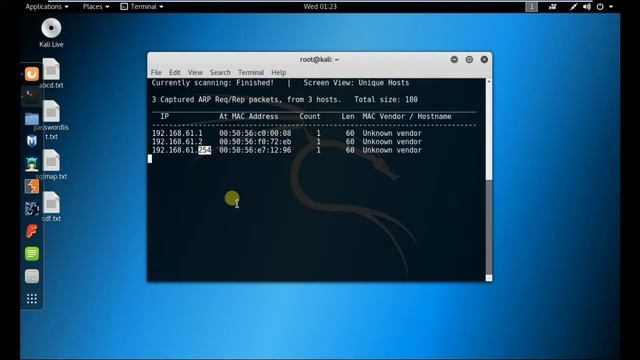Click MAC address 00:50:56:e7:12:96

click(255, 150)
